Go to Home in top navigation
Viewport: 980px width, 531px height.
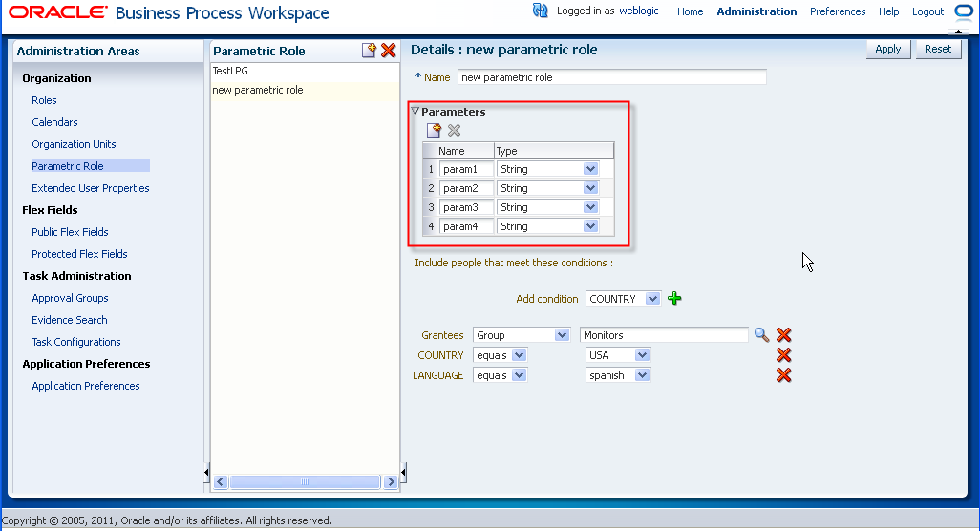pos(690,11)
